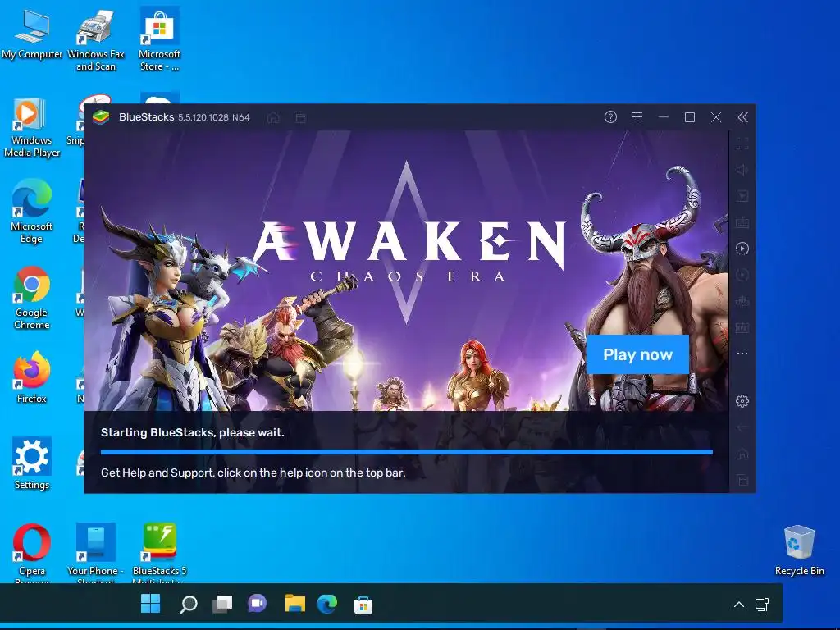Screen dimensions: 840x630
Task: Click the dimmed circular icon below the play icon
Action: [x=742, y=275]
